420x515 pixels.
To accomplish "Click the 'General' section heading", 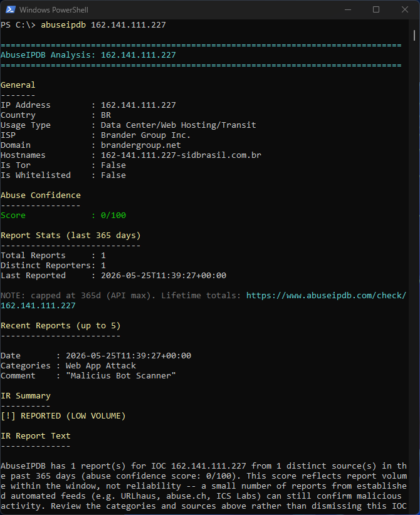I will 18,85.
